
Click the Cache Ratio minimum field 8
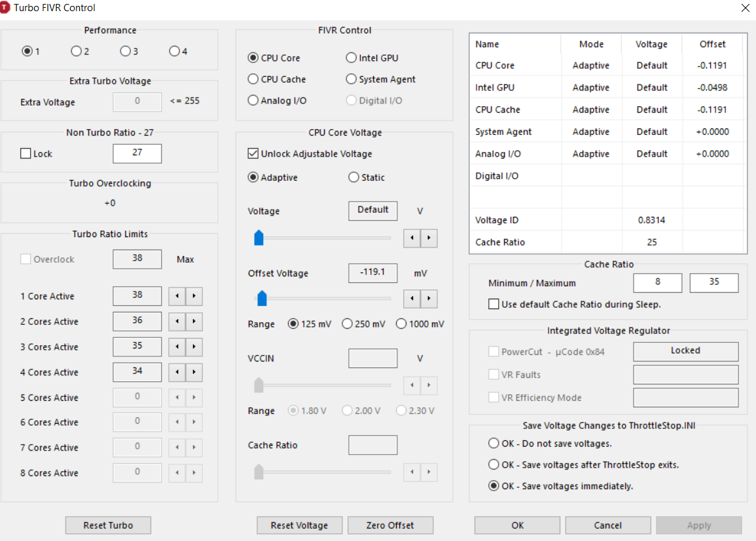coord(658,282)
